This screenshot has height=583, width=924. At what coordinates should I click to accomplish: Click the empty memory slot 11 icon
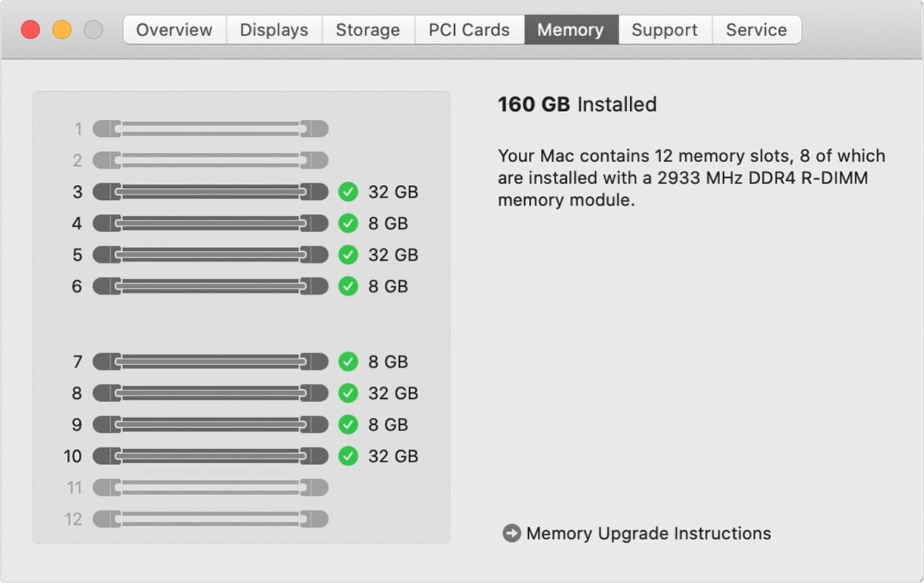(210, 488)
